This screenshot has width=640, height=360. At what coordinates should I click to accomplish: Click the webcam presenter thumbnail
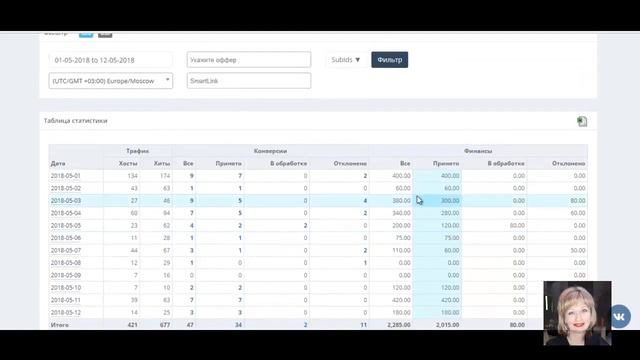577,313
